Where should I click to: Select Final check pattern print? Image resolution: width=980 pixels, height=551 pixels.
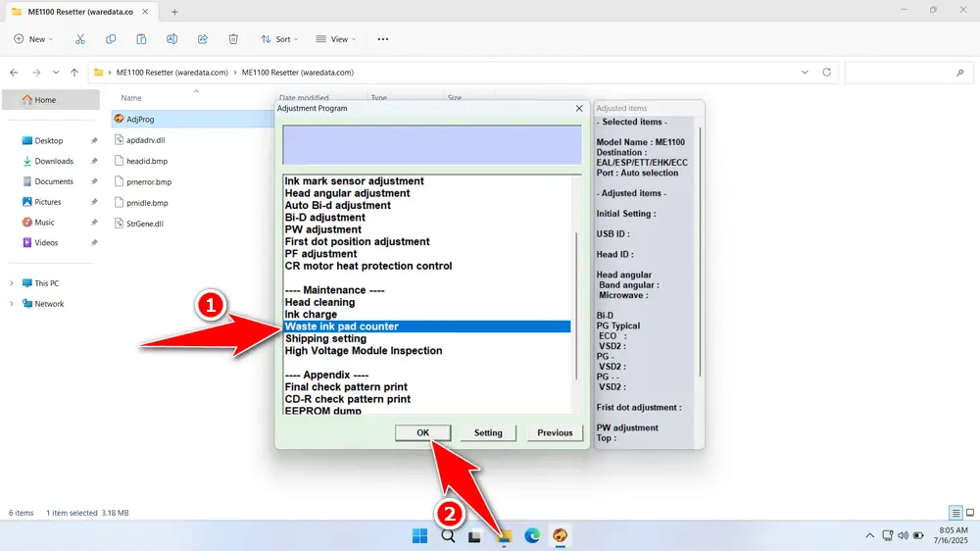(x=346, y=387)
